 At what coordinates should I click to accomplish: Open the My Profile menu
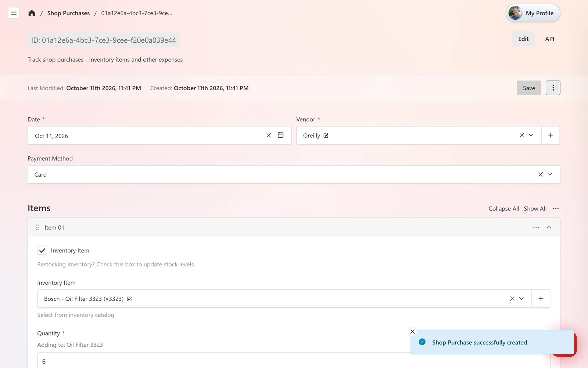pos(533,13)
